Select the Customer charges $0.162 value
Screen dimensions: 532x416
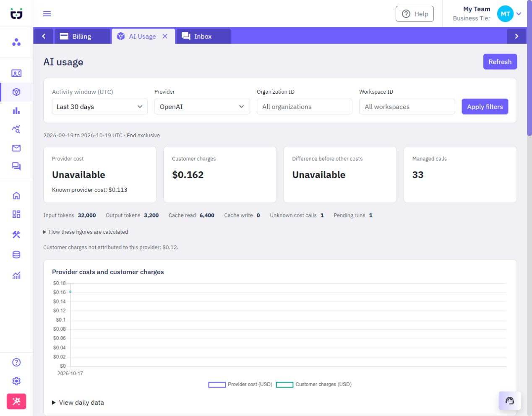(188, 175)
